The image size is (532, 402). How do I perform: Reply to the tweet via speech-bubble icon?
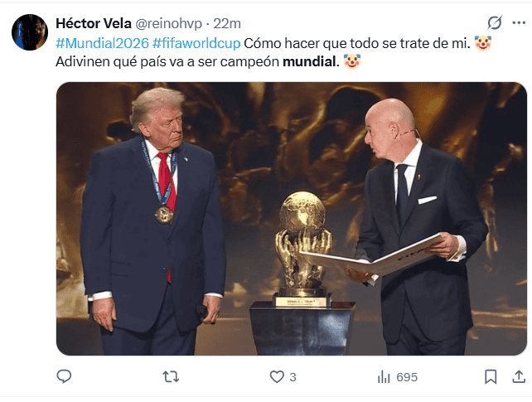[64, 376]
